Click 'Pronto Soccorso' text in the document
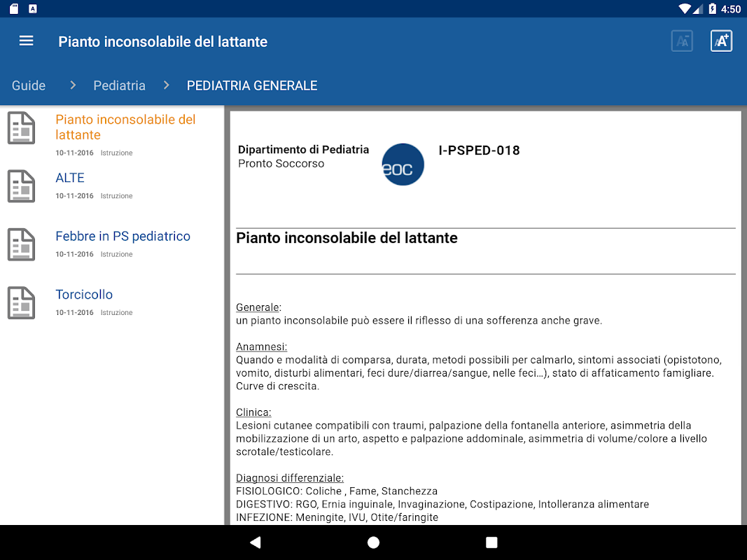 281,163
